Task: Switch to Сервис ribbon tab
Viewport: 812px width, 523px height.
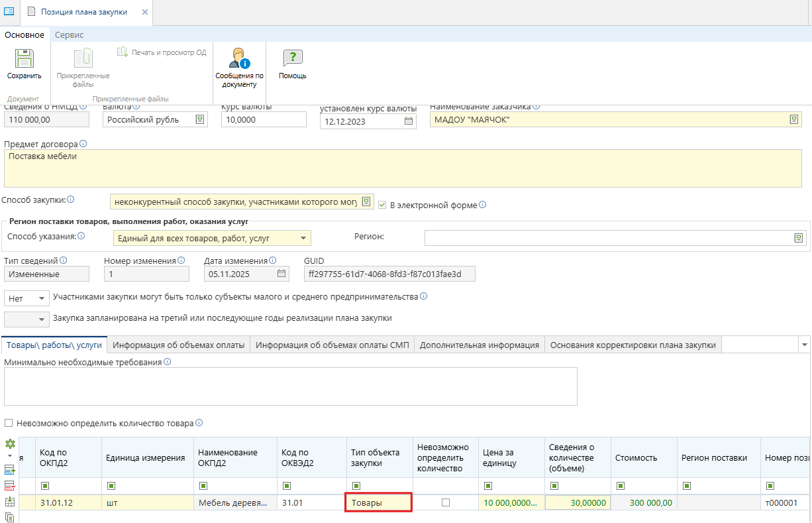Action: coord(69,34)
